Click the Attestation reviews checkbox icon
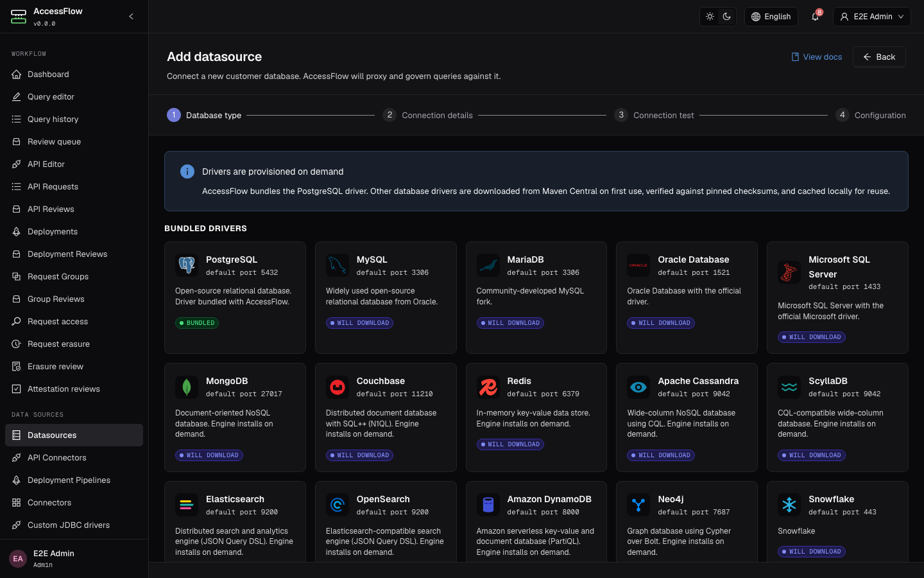Screen dimensions: 924x578 click(17, 389)
